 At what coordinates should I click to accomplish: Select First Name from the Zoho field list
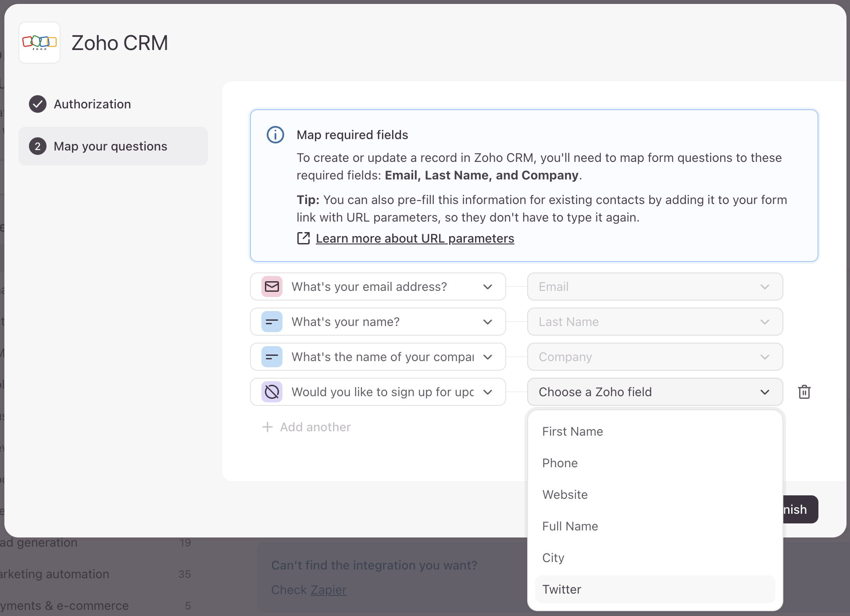655,431
